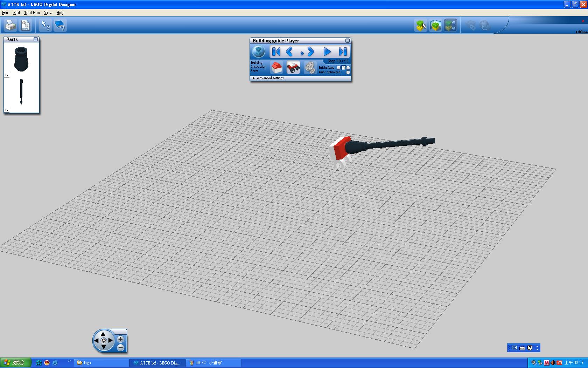Play the building guide animation

pyautogui.click(x=327, y=52)
